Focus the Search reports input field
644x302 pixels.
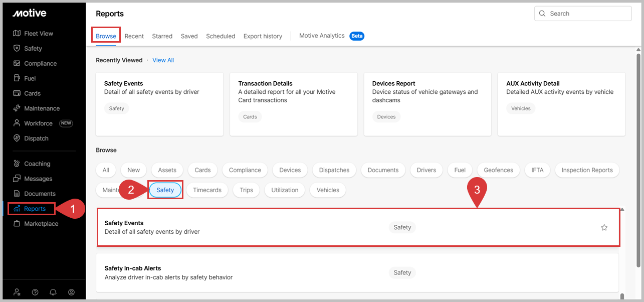(583, 14)
